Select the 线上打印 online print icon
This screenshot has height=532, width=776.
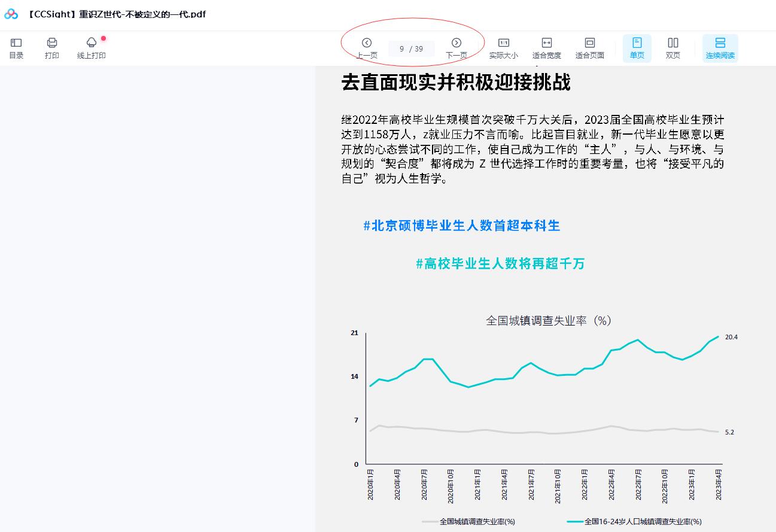click(92, 47)
